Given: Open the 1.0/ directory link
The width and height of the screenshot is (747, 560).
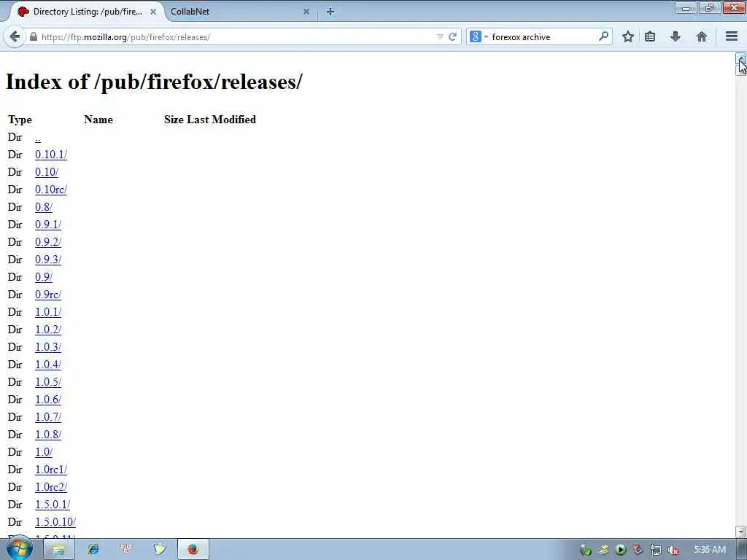Looking at the screenshot, I should point(43,452).
